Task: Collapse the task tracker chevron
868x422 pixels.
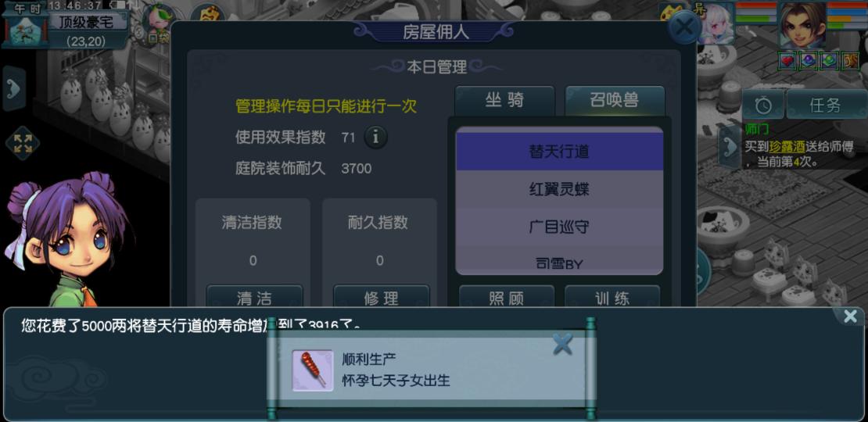Action: [x=729, y=147]
